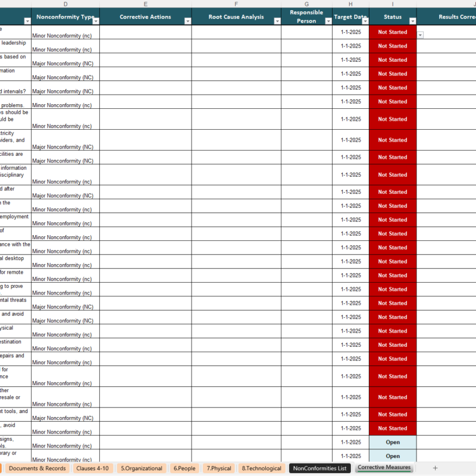The width and height of the screenshot is (476, 476).
Task: Switch to the NonConformities List sheet tab
Action: 320,468
